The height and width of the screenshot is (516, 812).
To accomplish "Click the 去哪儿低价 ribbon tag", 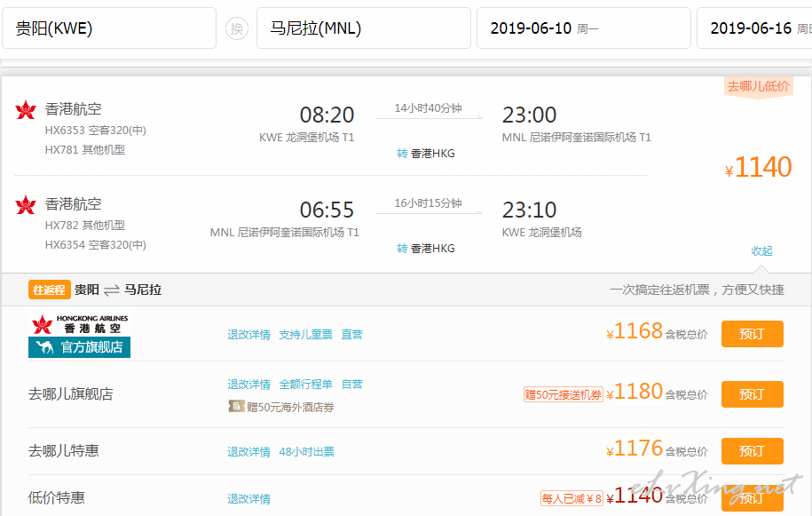I will pos(758,86).
